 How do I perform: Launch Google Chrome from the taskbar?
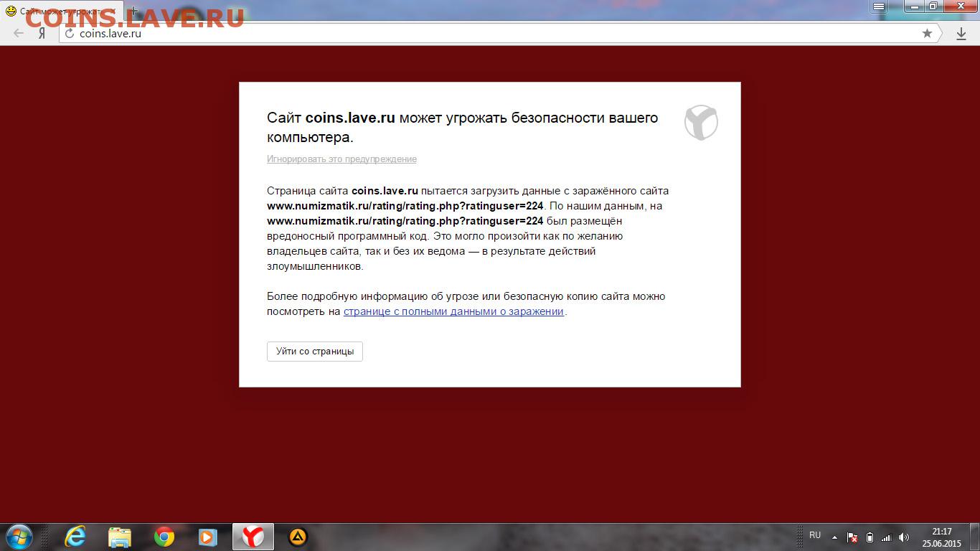pos(164,537)
